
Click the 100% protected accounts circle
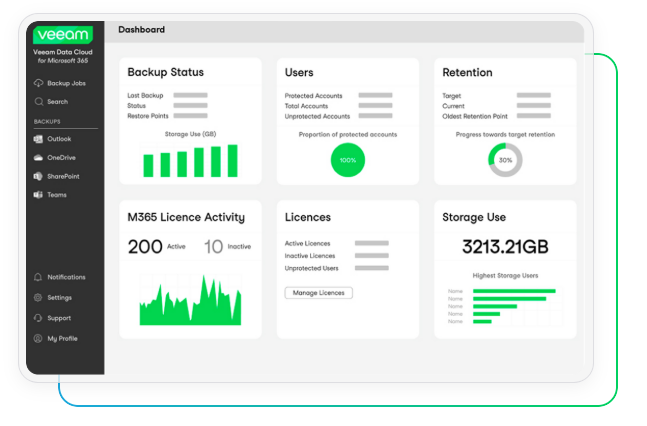pos(348,160)
